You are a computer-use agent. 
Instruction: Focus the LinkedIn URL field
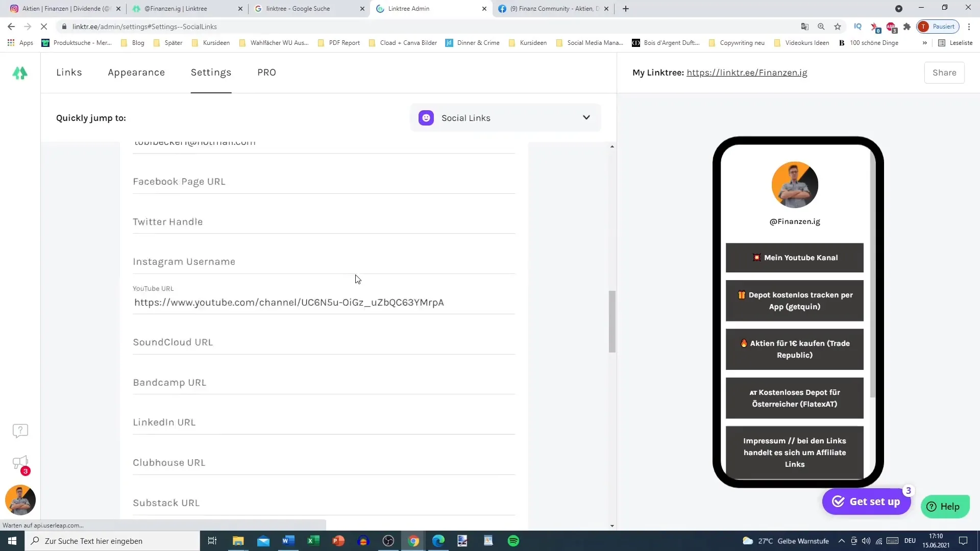(x=324, y=422)
